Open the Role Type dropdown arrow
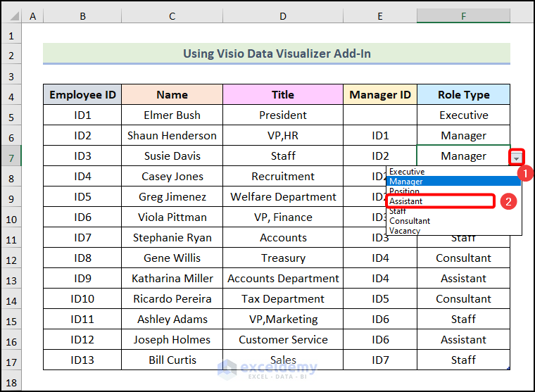 pyautogui.click(x=517, y=156)
